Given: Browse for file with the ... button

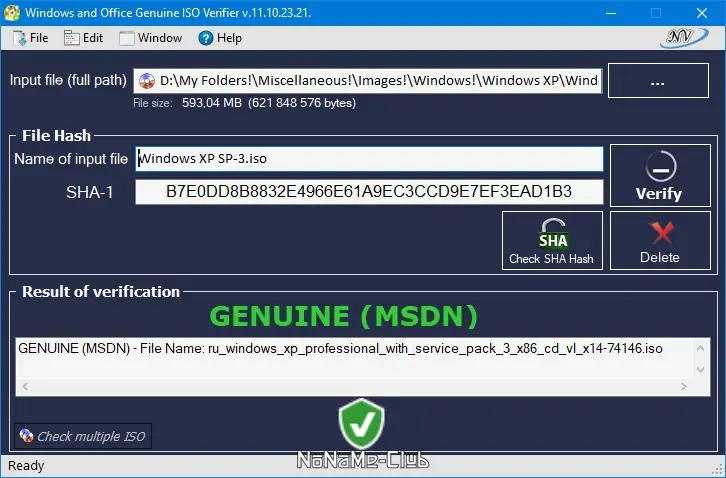Looking at the screenshot, I should 658,81.
